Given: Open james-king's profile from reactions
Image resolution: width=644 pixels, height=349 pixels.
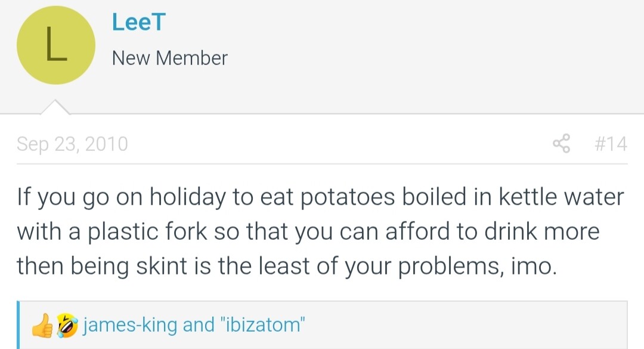Looking at the screenshot, I should pyautogui.click(x=130, y=325).
